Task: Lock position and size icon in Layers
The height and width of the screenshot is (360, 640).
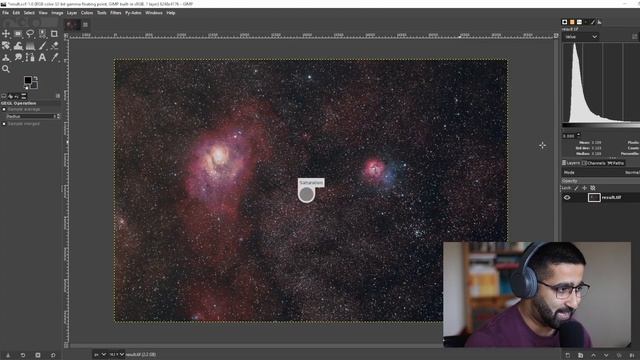Action: click(x=584, y=188)
